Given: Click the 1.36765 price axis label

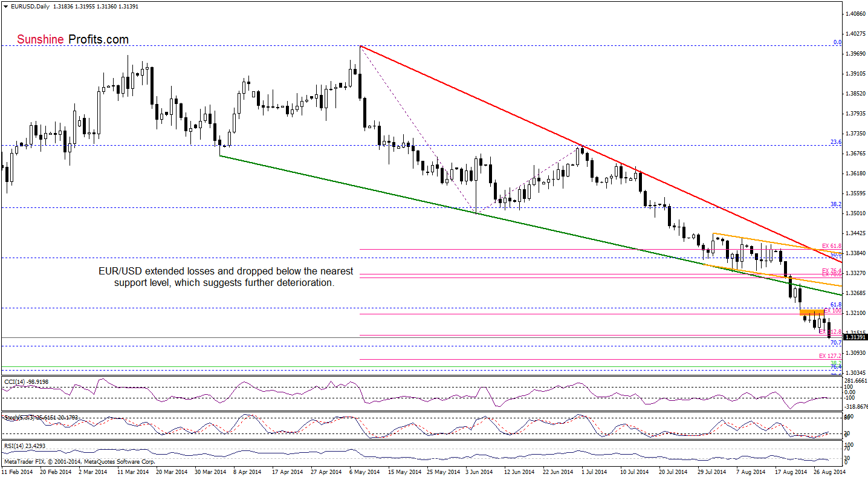Looking at the screenshot, I should [857, 154].
